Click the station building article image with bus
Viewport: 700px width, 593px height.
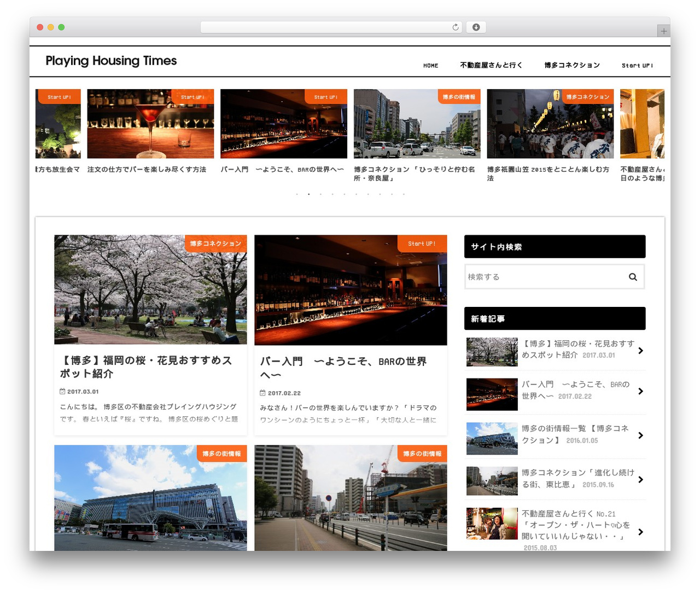pos(150,498)
